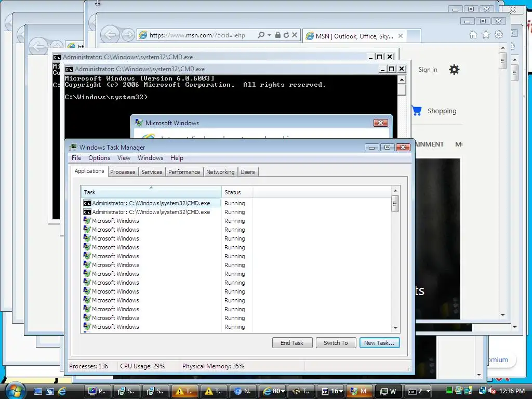The height and width of the screenshot is (399, 532).
Task: Open IE Favorites via the star icon
Action: (x=486, y=35)
